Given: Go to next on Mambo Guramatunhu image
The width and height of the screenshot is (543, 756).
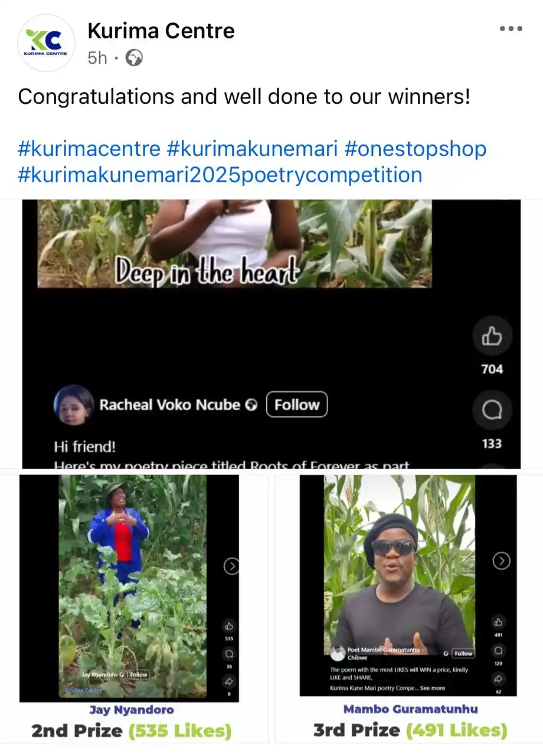Looking at the screenshot, I should 501,561.
